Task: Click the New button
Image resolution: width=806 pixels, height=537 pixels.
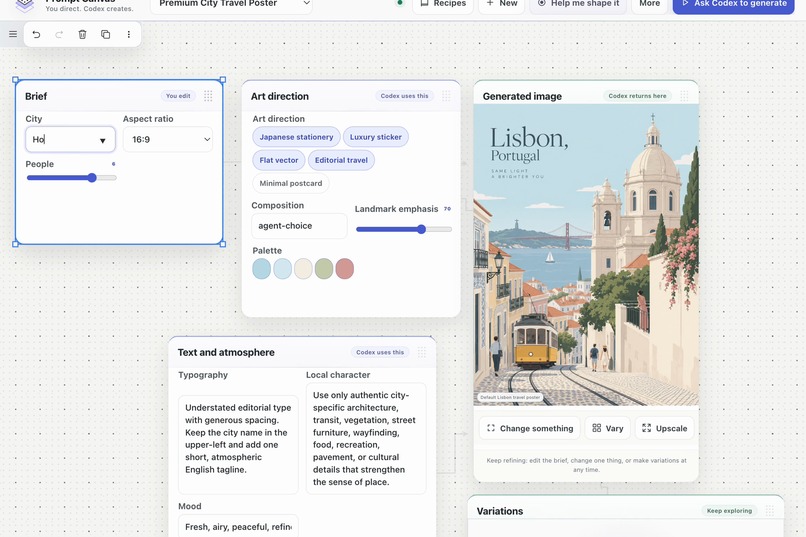Action: click(x=502, y=4)
